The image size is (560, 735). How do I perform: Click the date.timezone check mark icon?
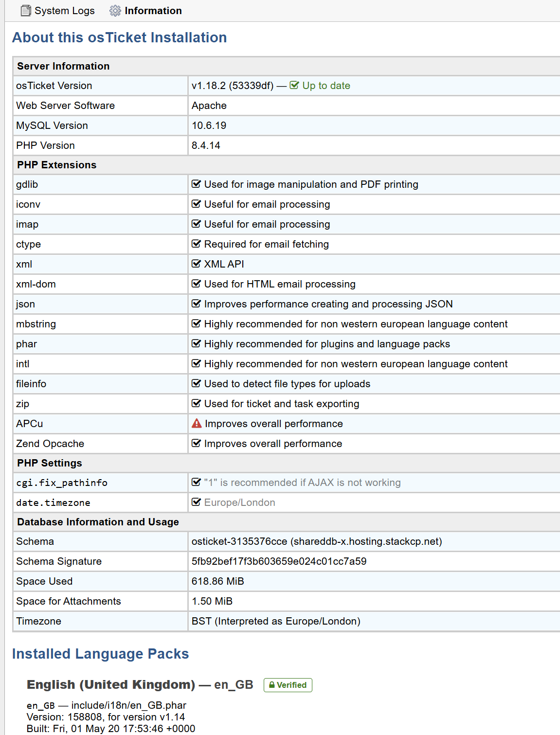coord(196,502)
